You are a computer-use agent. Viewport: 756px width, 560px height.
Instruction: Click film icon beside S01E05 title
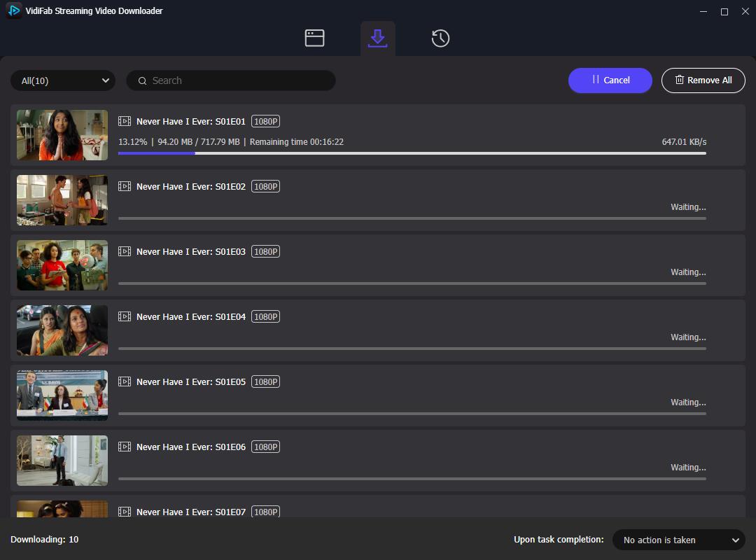[125, 381]
